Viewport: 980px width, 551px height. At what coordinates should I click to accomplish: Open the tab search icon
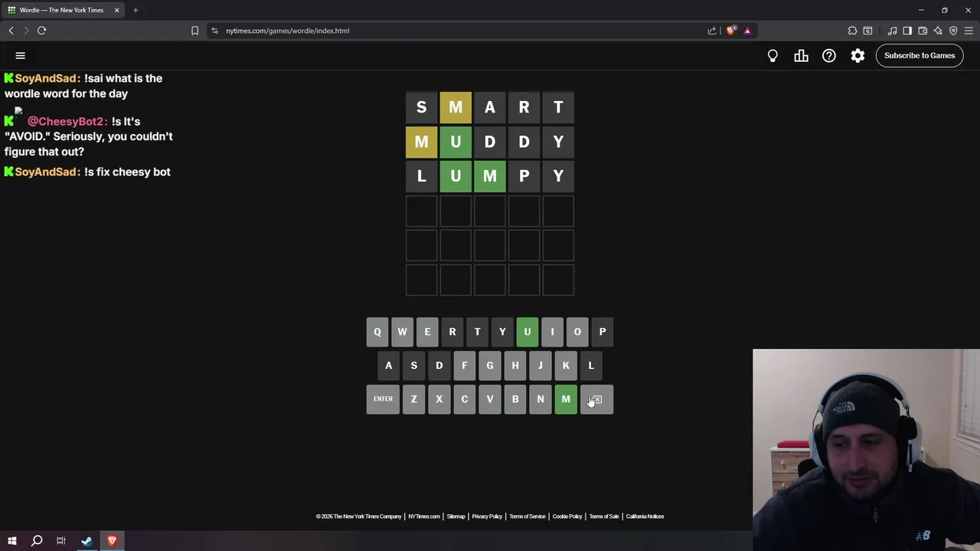[x=867, y=31]
